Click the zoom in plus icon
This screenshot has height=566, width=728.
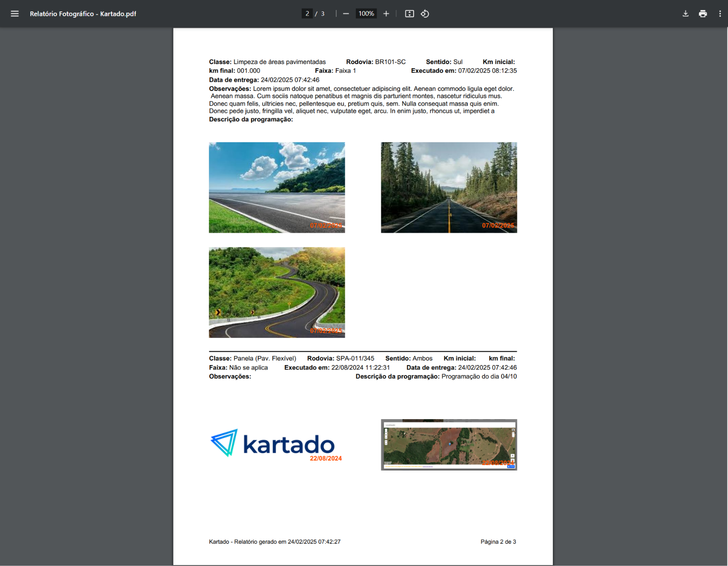pyautogui.click(x=386, y=14)
